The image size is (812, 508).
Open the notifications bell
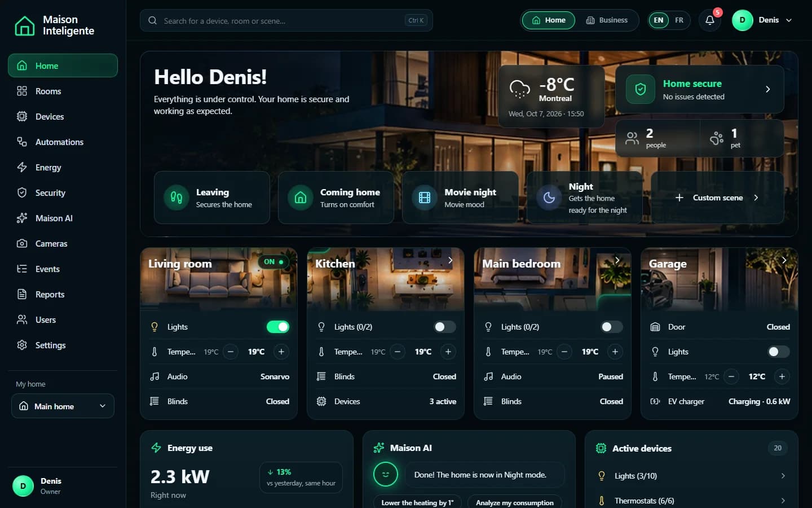click(710, 20)
